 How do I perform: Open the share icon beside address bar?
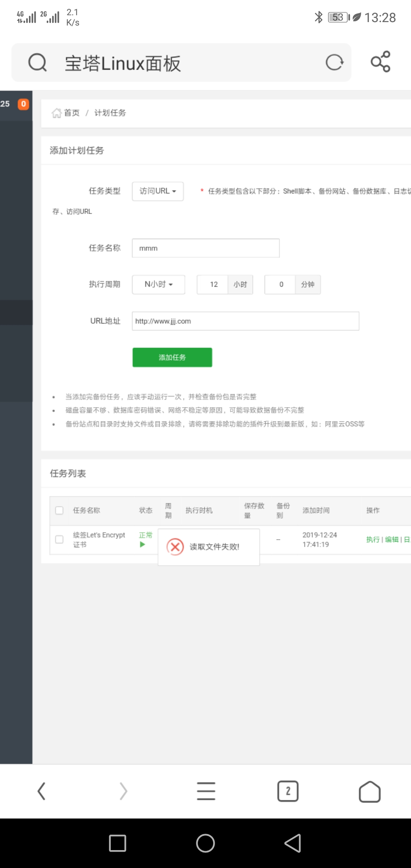click(x=381, y=62)
